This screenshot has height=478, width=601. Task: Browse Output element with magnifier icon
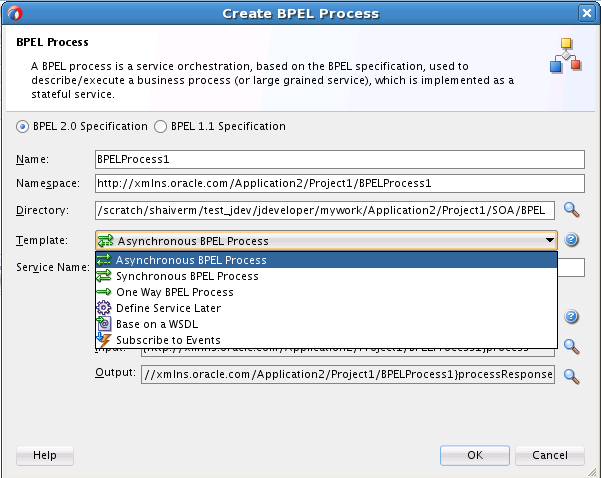571,376
